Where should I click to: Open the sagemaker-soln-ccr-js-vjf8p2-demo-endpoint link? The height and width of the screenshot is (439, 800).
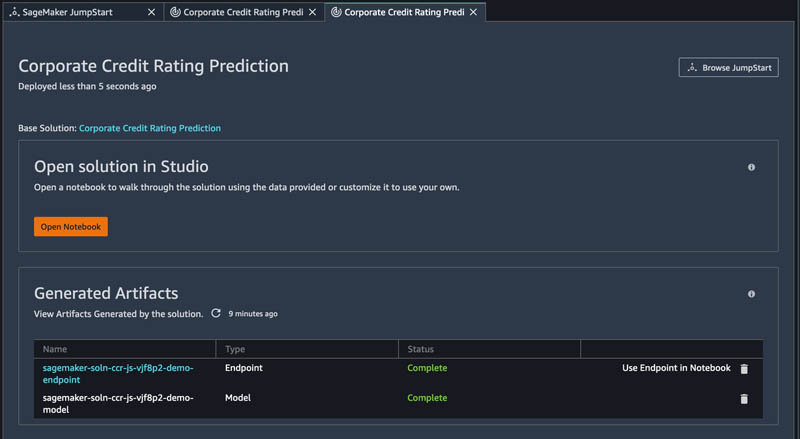(x=118, y=374)
